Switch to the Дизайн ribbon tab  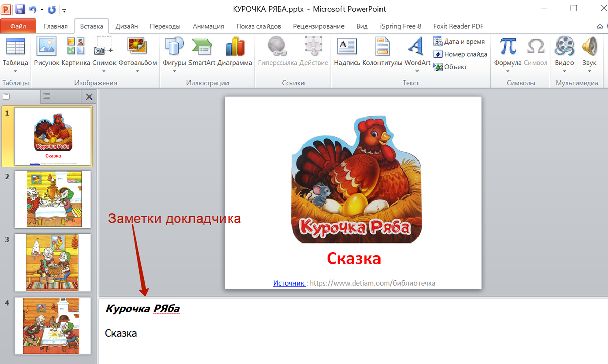tap(127, 26)
